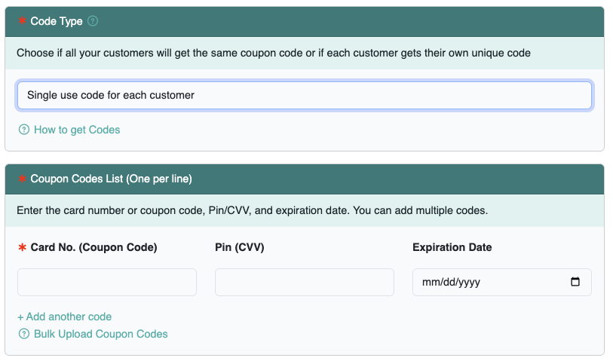Click the Coupon Codes List header title
The image size is (613, 364).
pos(111,179)
